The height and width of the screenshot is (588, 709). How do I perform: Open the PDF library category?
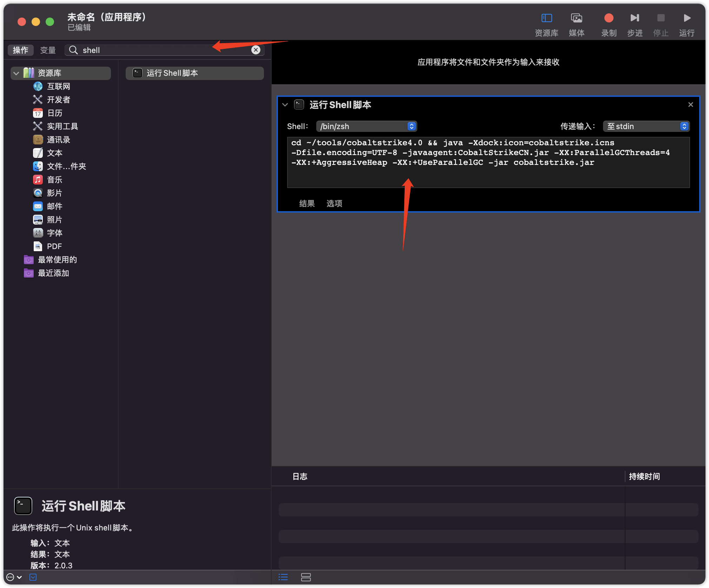click(54, 246)
